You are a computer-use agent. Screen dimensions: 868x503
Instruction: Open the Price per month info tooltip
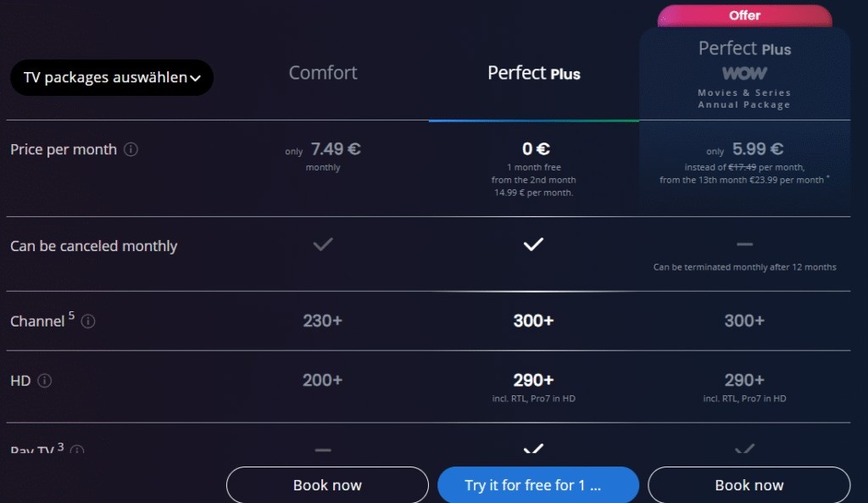click(x=131, y=150)
